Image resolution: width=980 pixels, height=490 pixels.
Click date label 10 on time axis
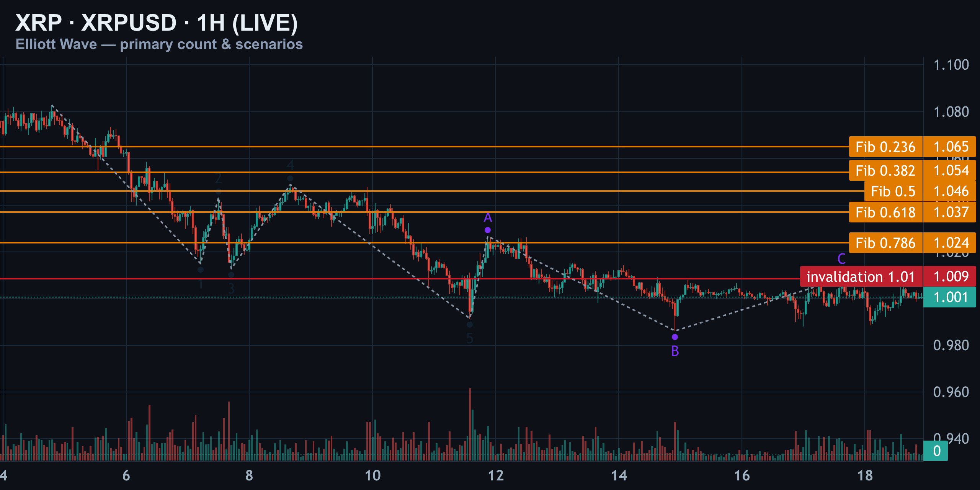pyautogui.click(x=372, y=475)
